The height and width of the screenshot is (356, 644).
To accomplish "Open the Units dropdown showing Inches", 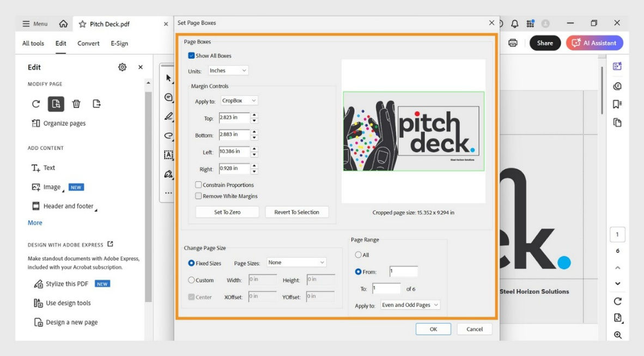I will [228, 70].
